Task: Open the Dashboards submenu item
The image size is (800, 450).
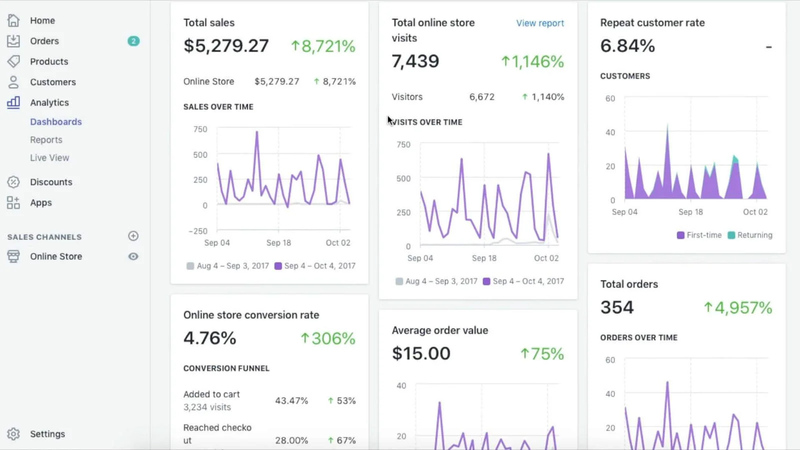Action: click(x=56, y=122)
